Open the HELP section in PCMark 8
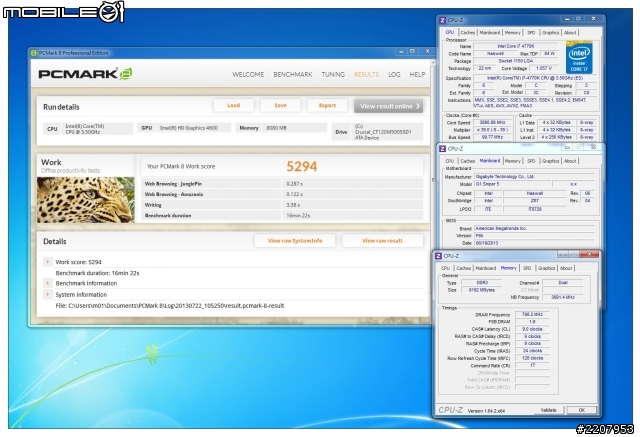The image size is (640, 437). pyautogui.click(x=417, y=74)
